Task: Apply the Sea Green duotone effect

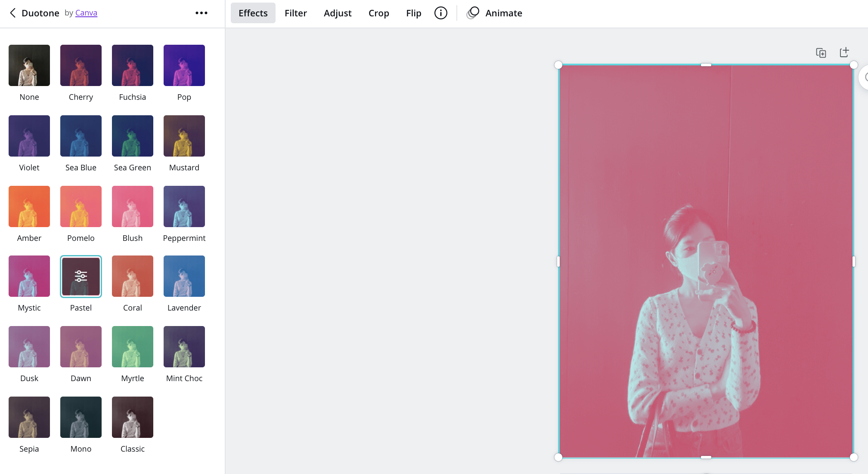Action: click(x=133, y=136)
